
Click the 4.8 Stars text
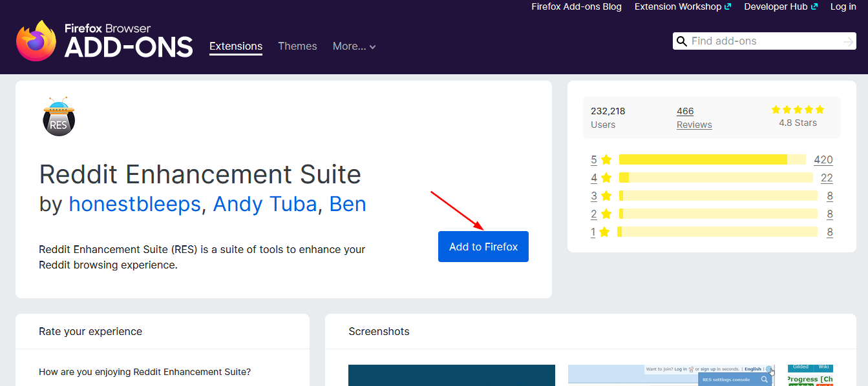point(798,123)
